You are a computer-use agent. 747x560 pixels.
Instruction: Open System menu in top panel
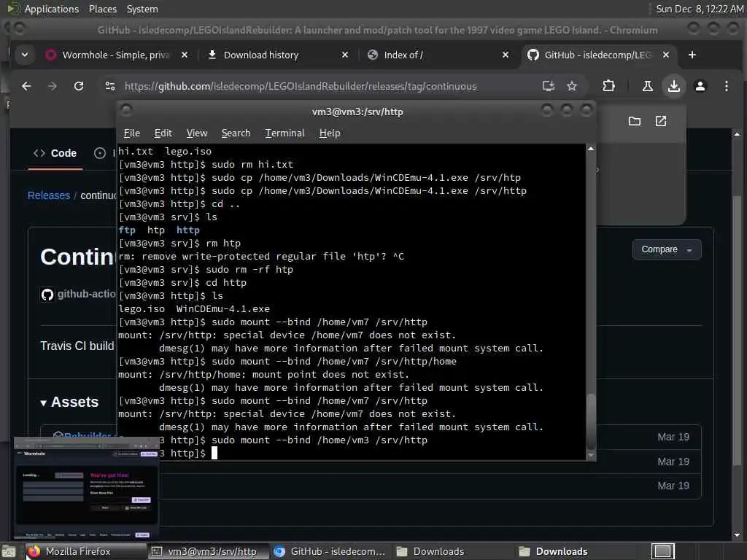coord(142,9)
